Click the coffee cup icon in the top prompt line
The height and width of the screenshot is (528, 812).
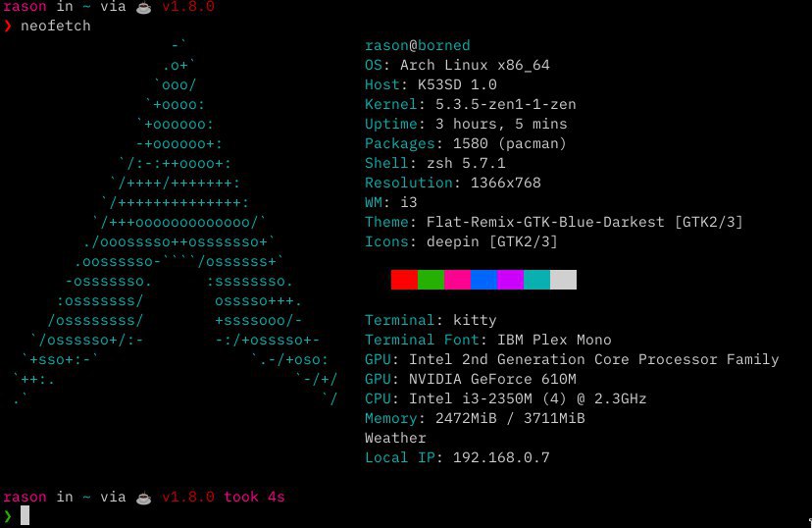(x=143, y=7)
